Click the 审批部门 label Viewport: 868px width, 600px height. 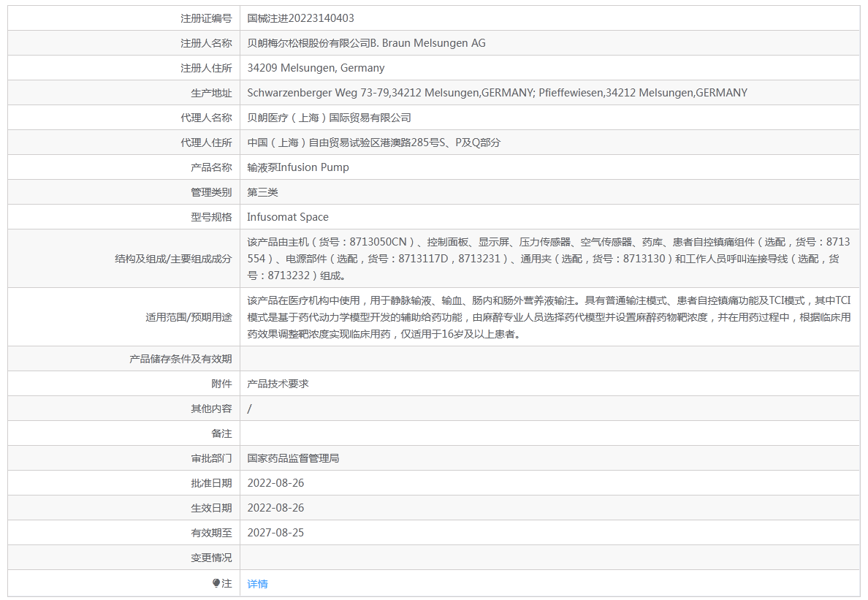[211, 458]
